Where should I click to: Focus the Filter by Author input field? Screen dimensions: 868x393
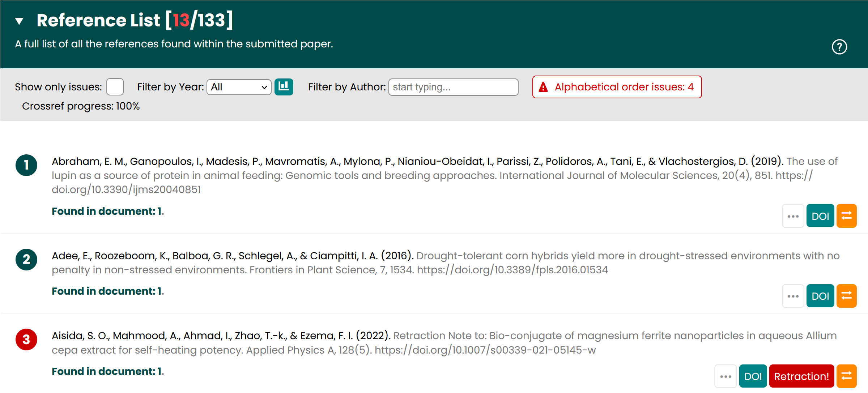point(453,87)
